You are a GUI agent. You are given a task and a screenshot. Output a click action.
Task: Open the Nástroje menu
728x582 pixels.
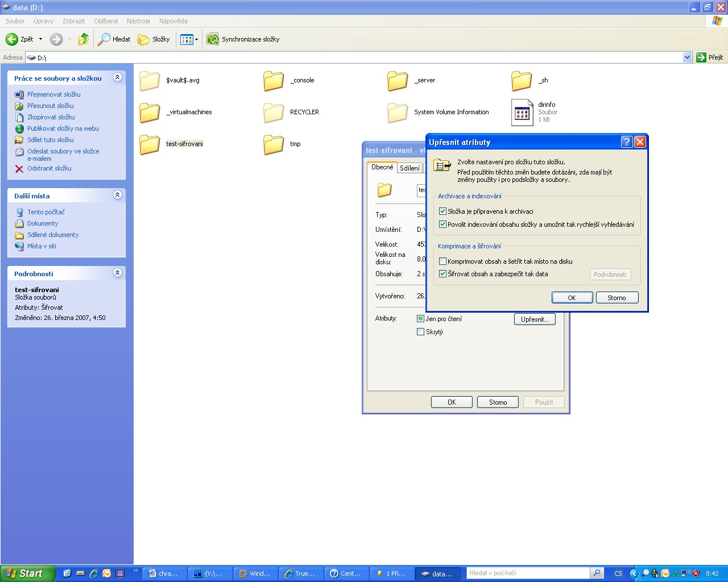[x=138, y=21]
